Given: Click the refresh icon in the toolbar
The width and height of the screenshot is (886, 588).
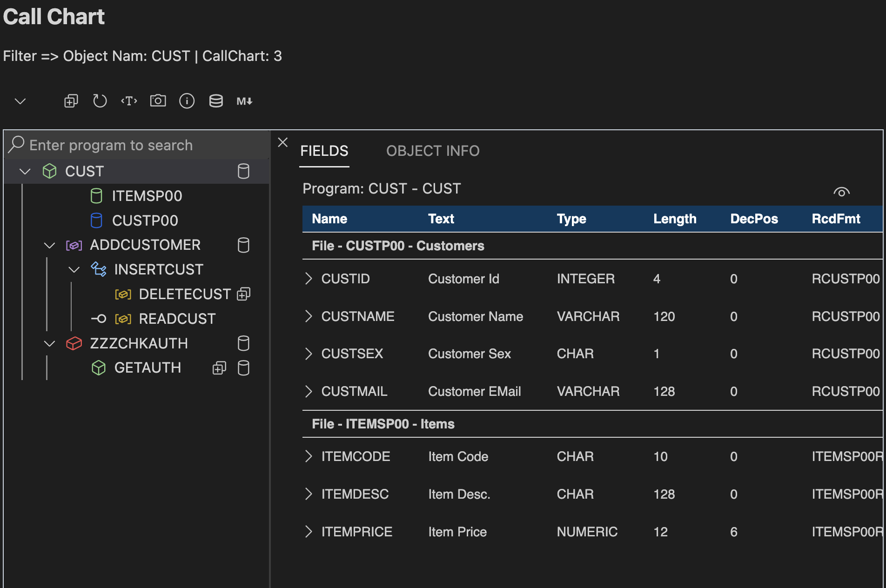Looking at the screenshot, I should click(x=100, y=101).
